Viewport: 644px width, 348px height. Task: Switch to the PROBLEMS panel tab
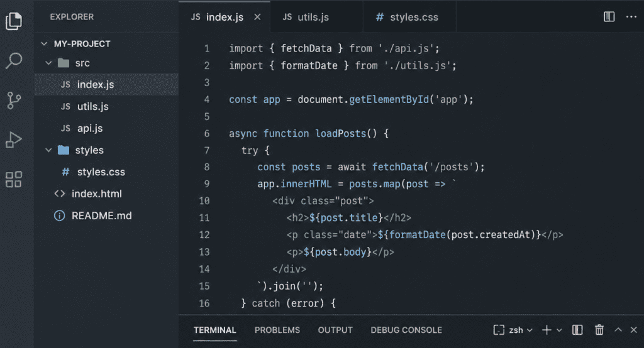coord(277,330)
